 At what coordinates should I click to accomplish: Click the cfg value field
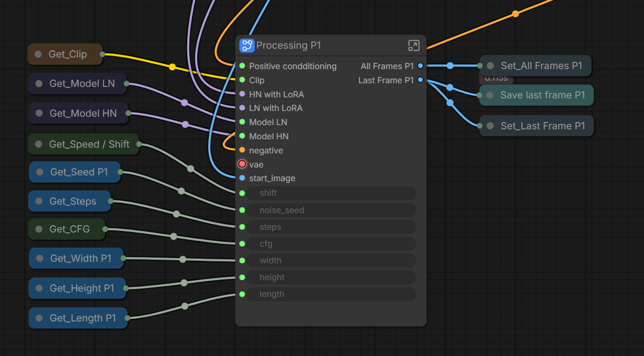pos(332,243)
